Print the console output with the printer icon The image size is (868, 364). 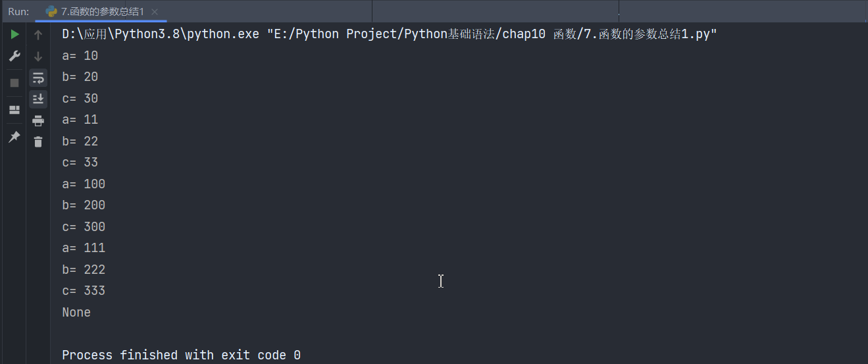click(x=38, y=120)
